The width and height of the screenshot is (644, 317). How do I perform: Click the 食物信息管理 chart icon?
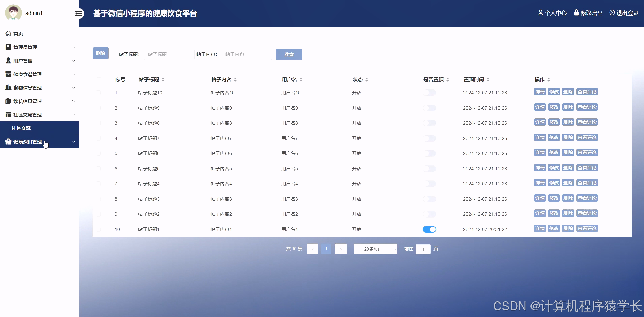(x=8, y=87)
